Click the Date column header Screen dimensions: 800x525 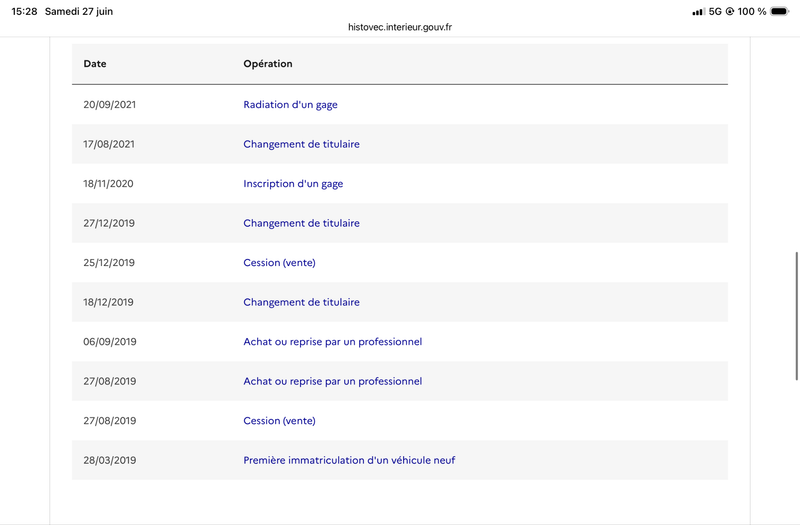coord(95,64)
